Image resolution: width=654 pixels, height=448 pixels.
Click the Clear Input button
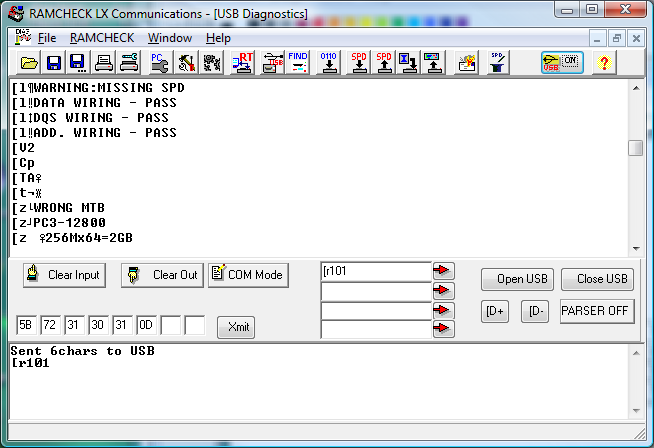click(x=64, y=275)
